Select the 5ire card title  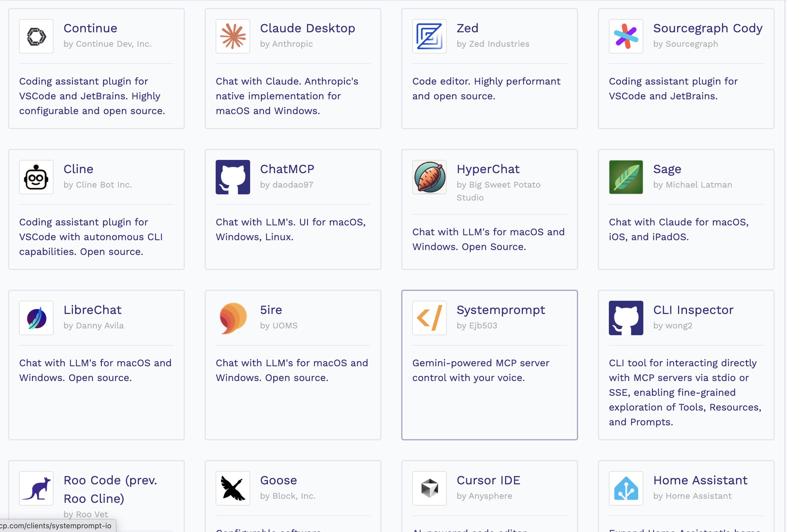pos(271,310)
